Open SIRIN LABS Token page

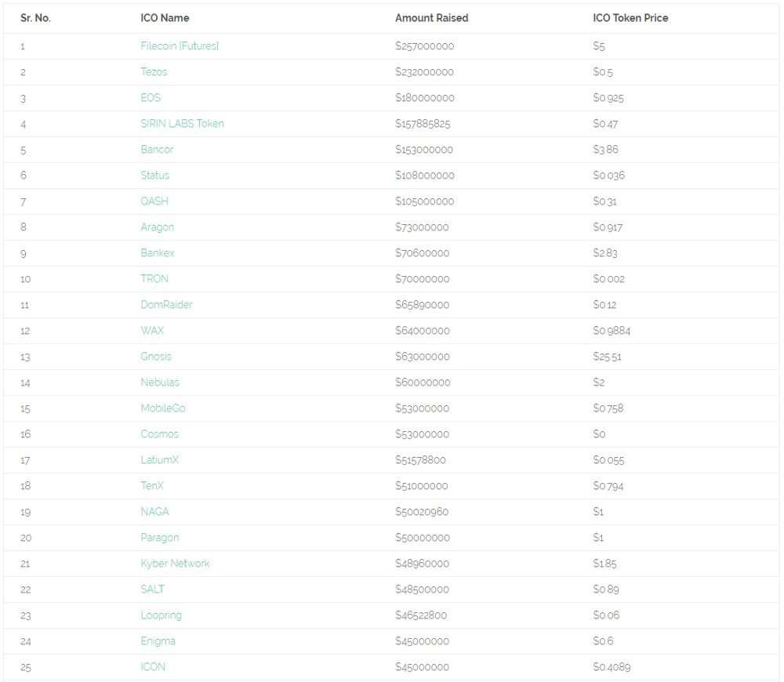[182, 124]
